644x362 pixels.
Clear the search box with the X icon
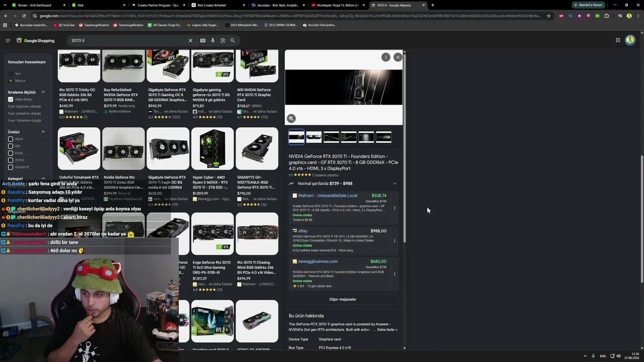[190, 40]
